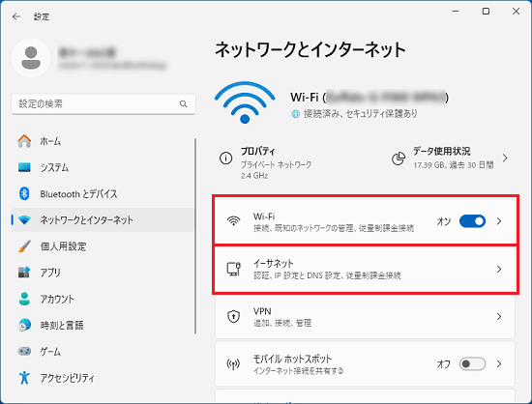
Task: Open プロパティ private network details
Action: tap(266, 162)
